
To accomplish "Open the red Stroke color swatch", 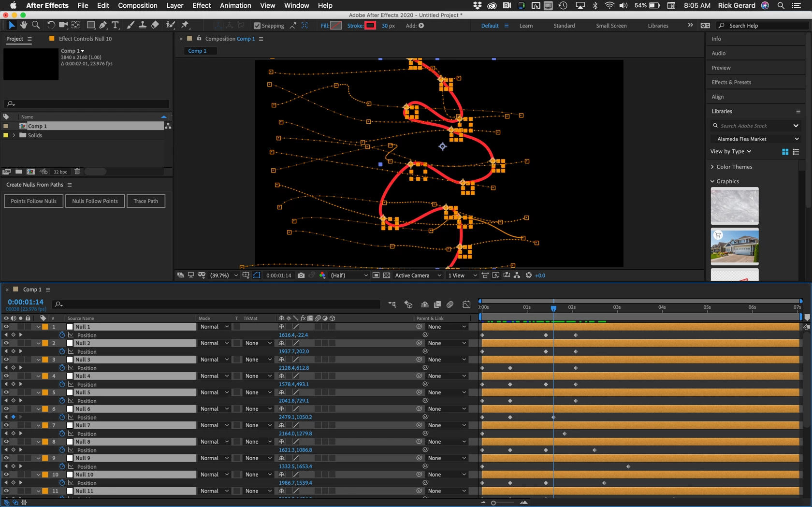I will tap(370, 26).
